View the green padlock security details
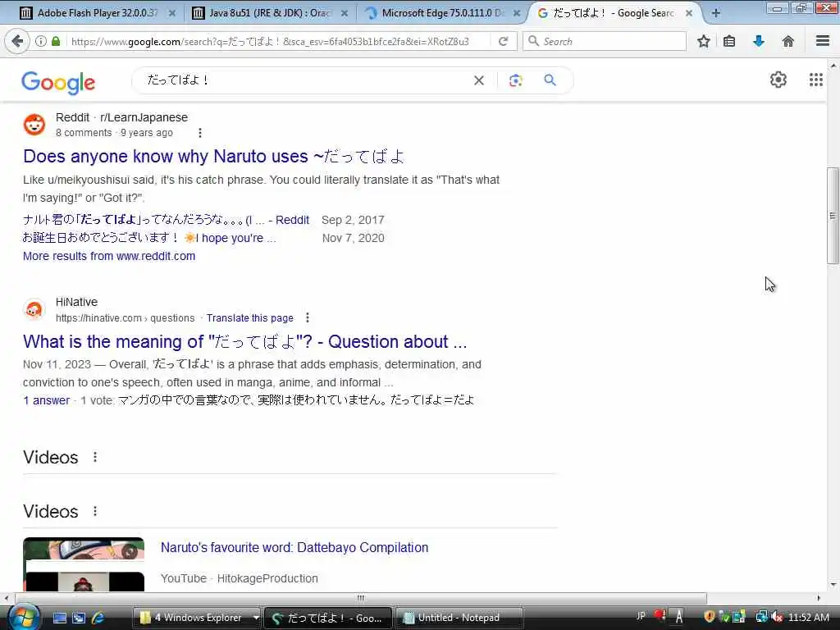Screen dimensions: 840x630 point(56,41)
